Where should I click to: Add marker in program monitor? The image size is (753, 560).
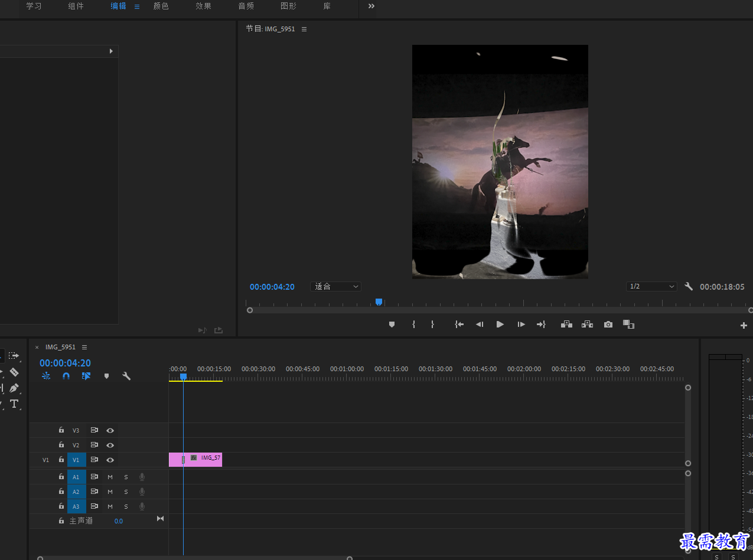point(392,325)
